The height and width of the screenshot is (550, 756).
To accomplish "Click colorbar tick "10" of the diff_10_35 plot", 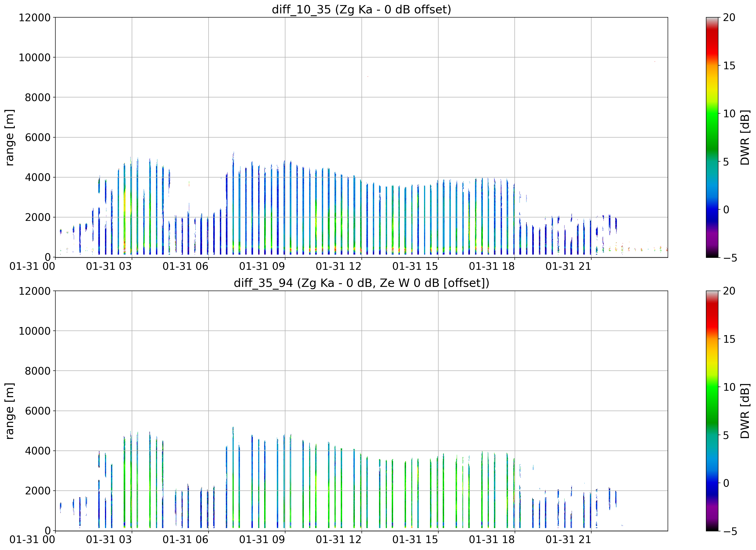I will coord(729,114).
